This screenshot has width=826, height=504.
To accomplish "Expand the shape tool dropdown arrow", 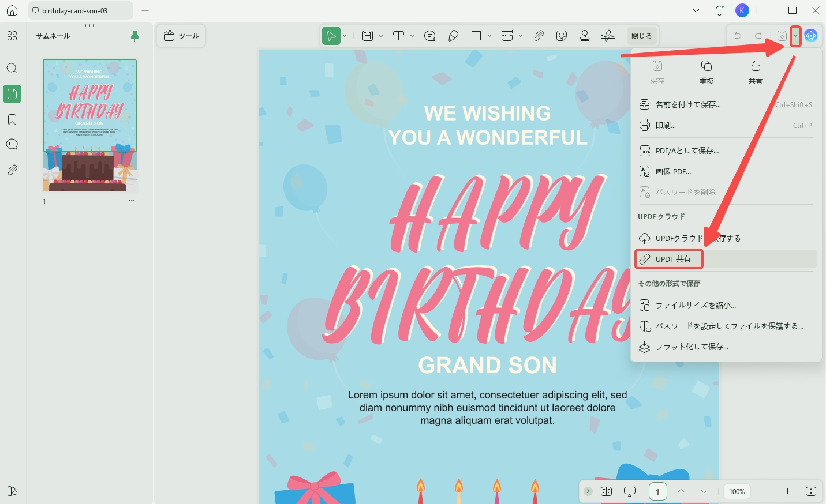I will point(489,36).
